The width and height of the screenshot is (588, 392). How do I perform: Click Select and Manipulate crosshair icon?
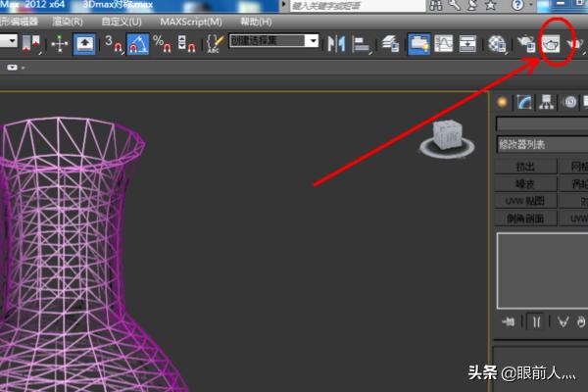click(x=59, y=44)
